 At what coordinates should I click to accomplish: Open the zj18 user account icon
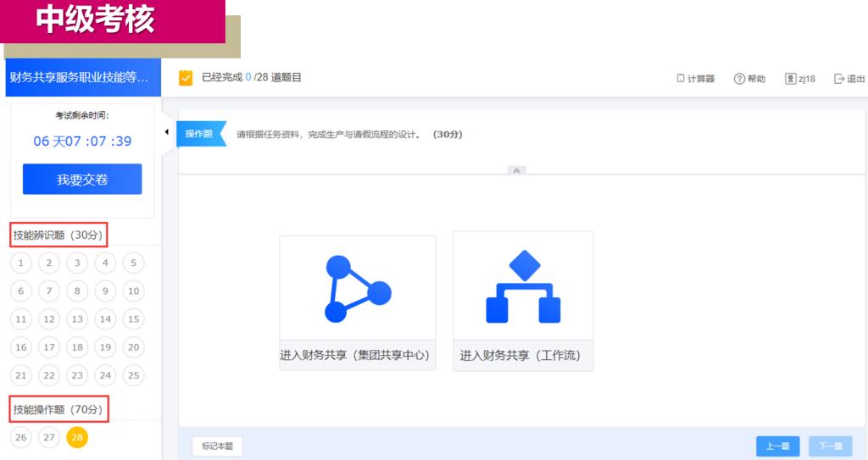(x=790, y=79)
